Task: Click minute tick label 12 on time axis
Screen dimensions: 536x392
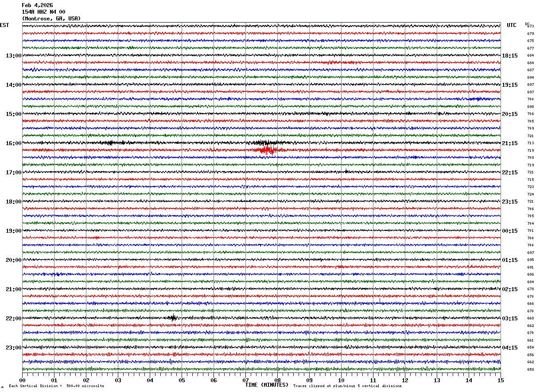Action: pyautogui.click(x=405, y=380)
